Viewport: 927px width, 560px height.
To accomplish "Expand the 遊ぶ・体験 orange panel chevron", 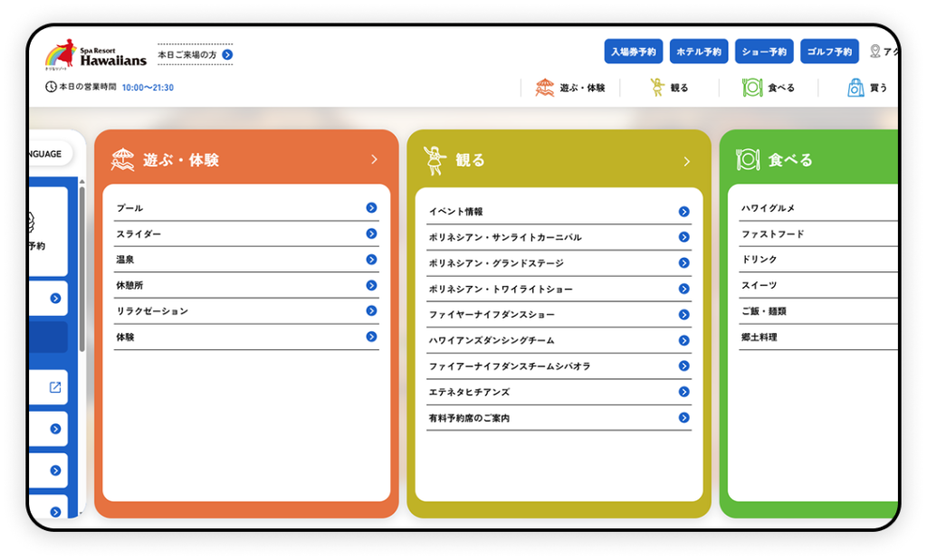I will (x=374, y=160).
